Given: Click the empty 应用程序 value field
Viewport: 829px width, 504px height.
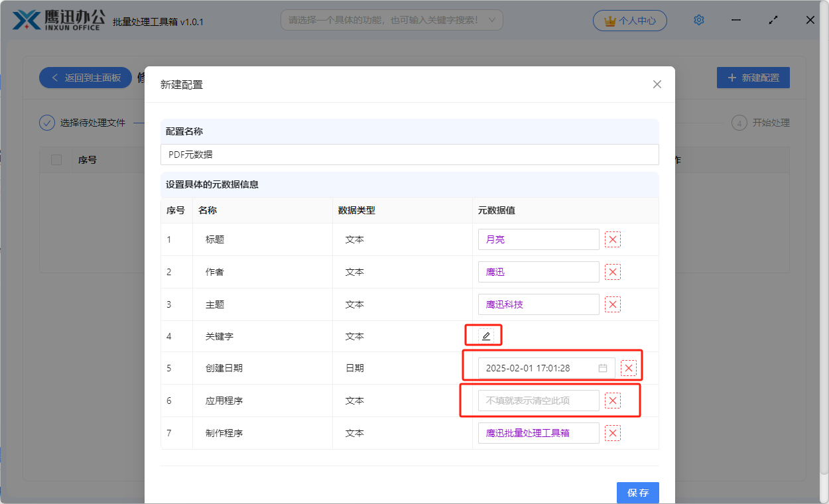Looking at the screenshot, I should [539, 401].
